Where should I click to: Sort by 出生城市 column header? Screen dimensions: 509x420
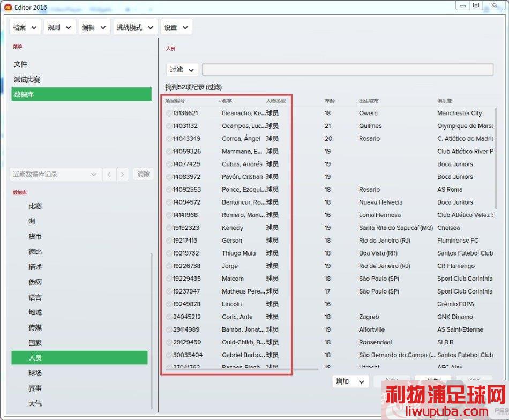[369, 101]
